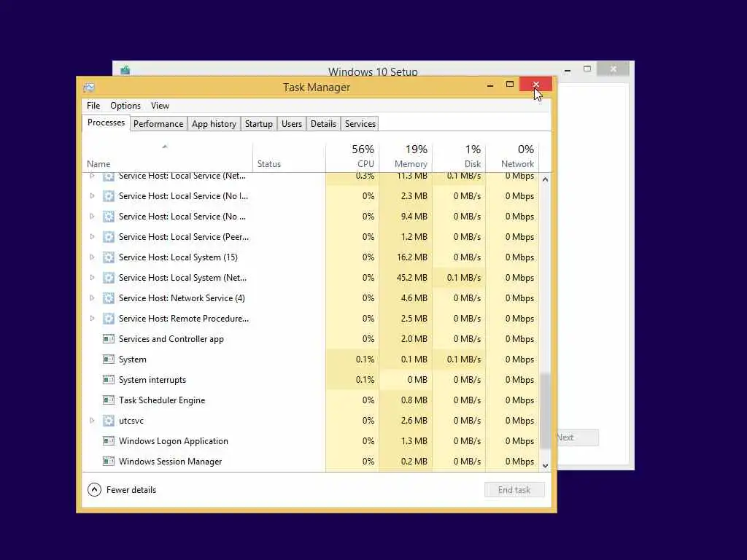Switch to the Startup tab
747x560 pixels.
click(x=259, y=124)
